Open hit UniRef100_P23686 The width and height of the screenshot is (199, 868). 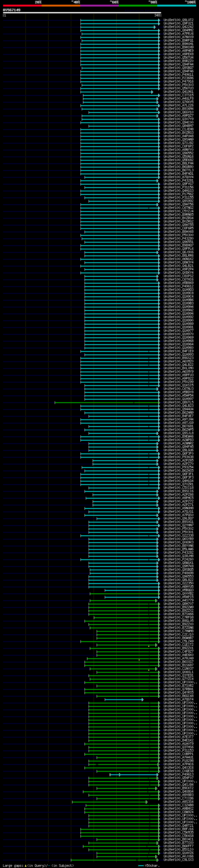(x=179, y=78)
